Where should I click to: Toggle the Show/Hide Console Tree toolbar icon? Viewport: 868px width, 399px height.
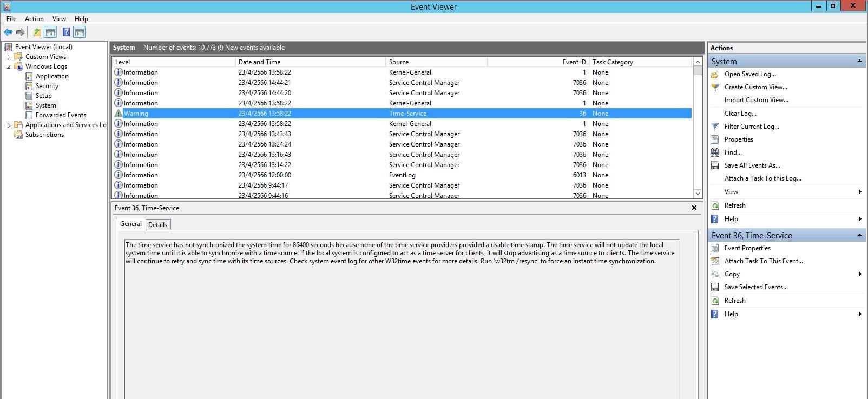[50, 32]
